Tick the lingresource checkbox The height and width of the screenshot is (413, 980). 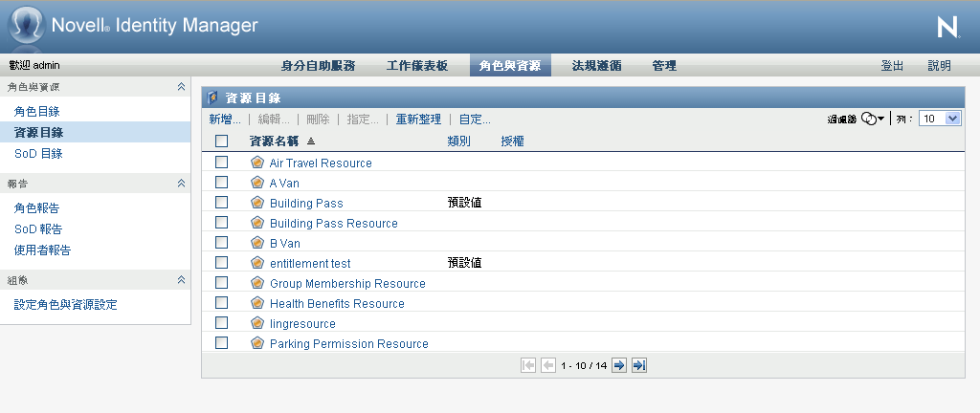[x=221, y=322]
